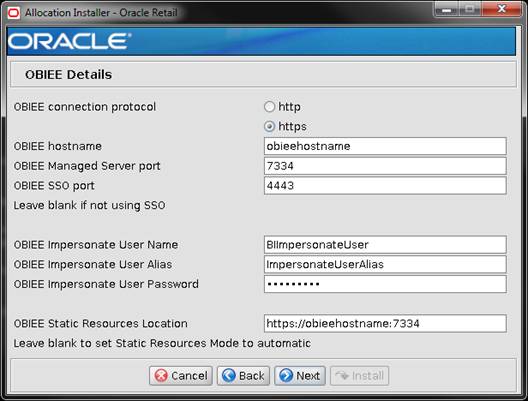Viewport: 528px width, 401px height.
Task: Click the Oracle icon in title bar
Action: (x=14, y=13)
